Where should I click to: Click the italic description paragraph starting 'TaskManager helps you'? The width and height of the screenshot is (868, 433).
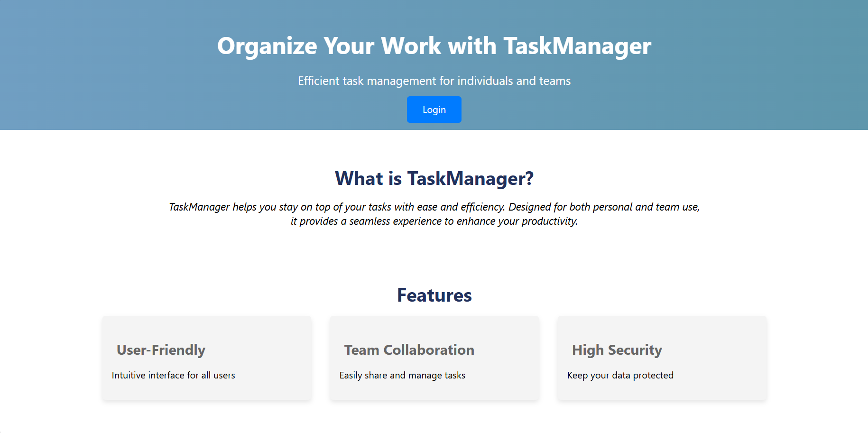434,214
